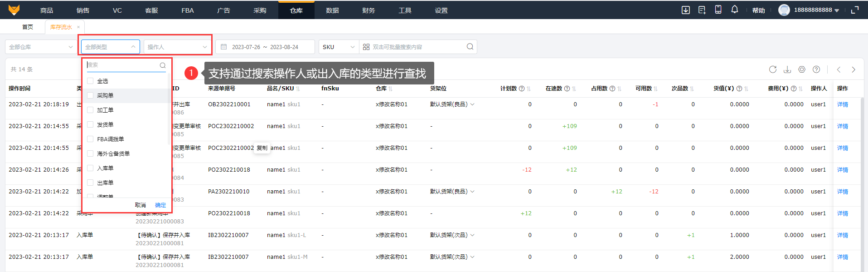Open the column settings gear icon
The width and height of the screenshot is (868, 272).
(802, 69)
